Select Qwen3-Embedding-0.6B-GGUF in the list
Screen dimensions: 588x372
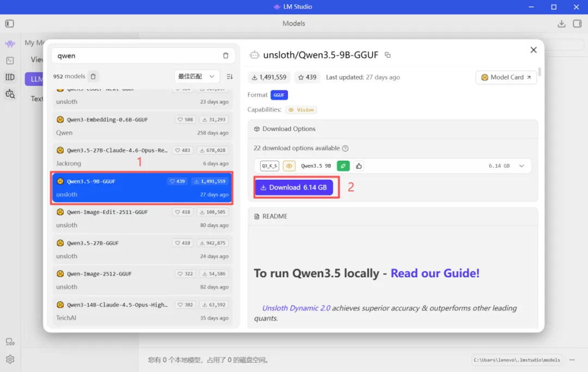142,126
